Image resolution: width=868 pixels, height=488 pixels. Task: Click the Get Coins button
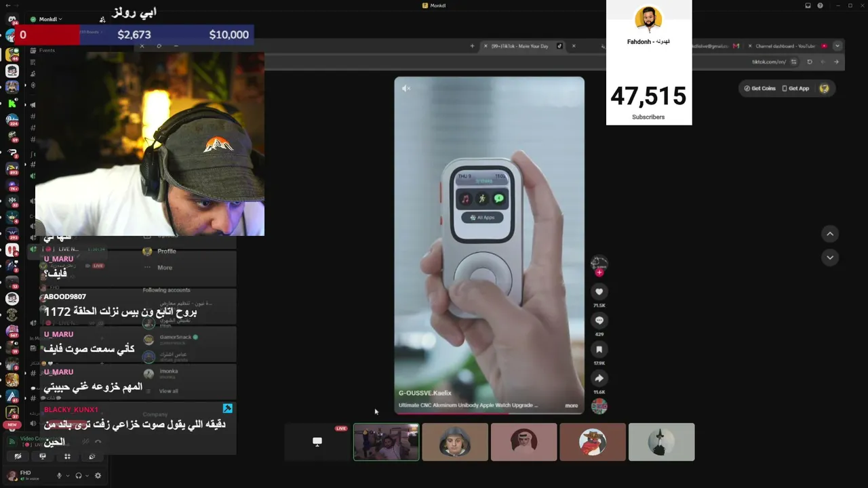[x=759, y=88]
